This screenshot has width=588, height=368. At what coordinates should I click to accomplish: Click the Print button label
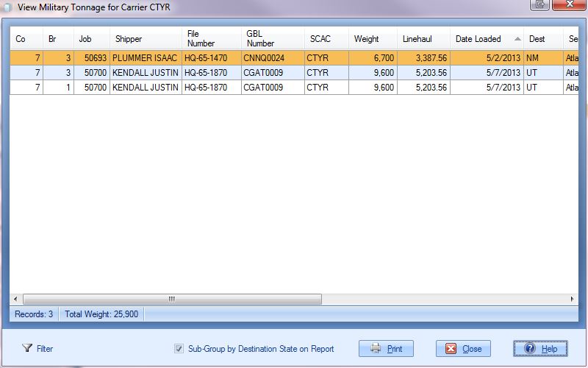click(394, 349)
